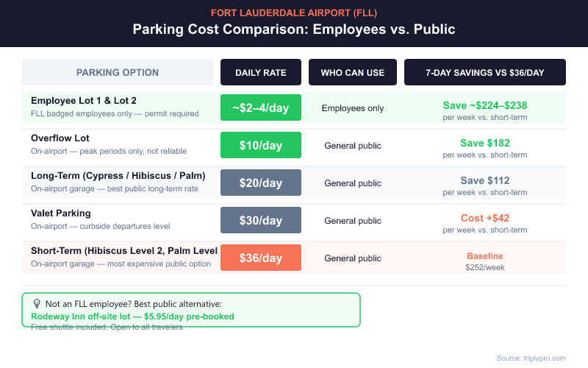Click the gray $30/day valet rate badge
Screen dimensions: 588x368
[x=261, y=221]
